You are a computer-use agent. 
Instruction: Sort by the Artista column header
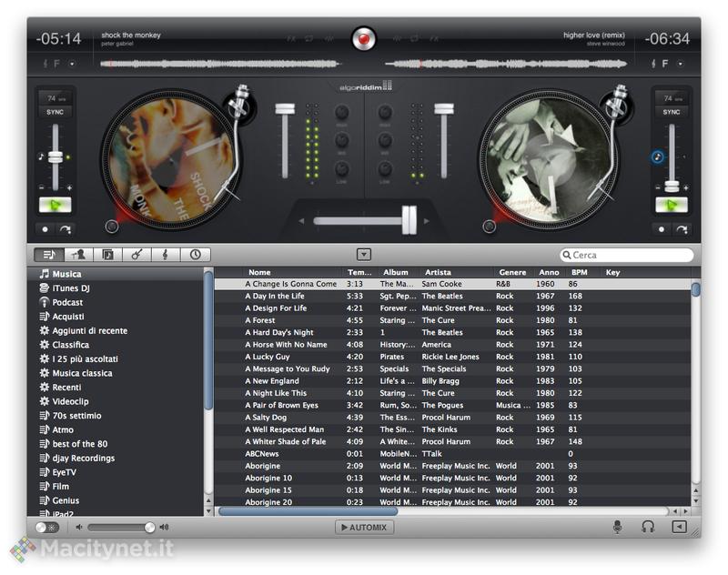pos(438,272)
